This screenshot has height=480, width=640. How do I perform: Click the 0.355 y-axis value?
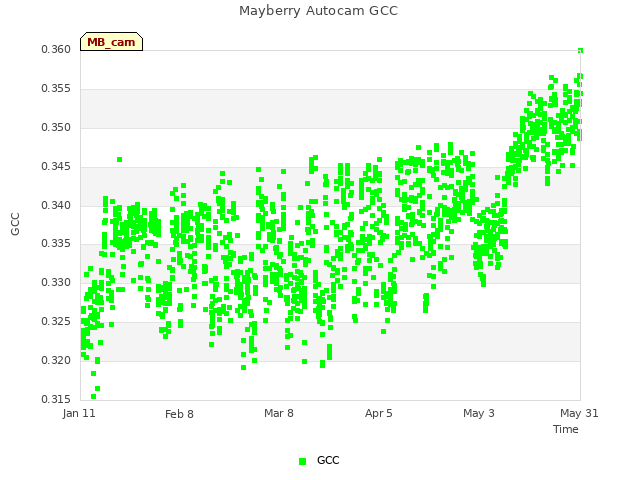click(56, 89)
